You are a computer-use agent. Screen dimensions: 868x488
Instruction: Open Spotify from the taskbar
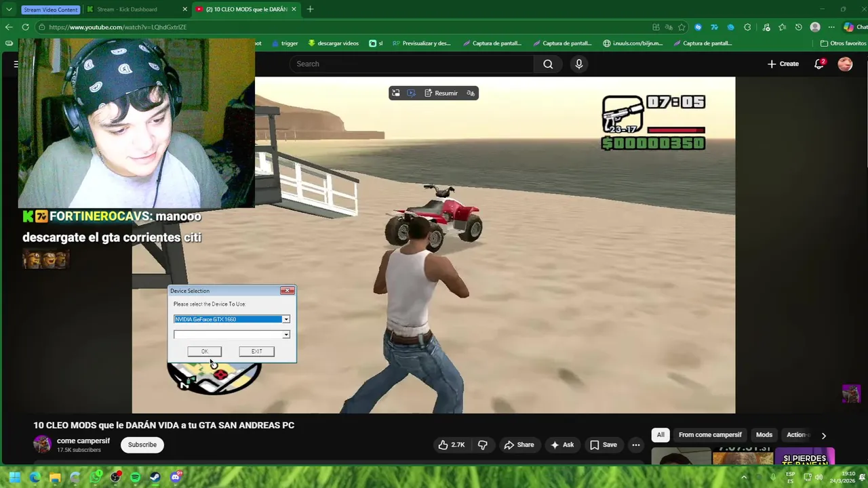click(x=135, y=477)
